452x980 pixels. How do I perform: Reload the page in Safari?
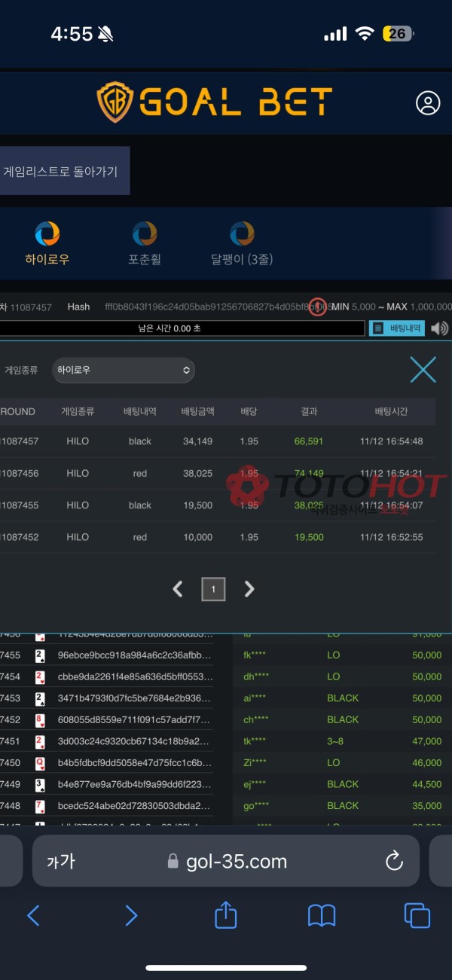pos(394,861)
